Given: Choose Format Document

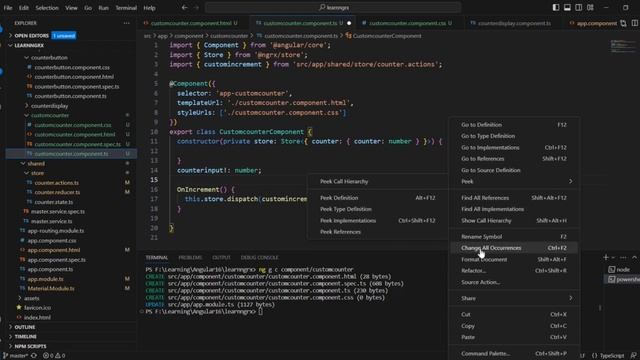Looking at the screenshot, I should click(x=514, y=259).
